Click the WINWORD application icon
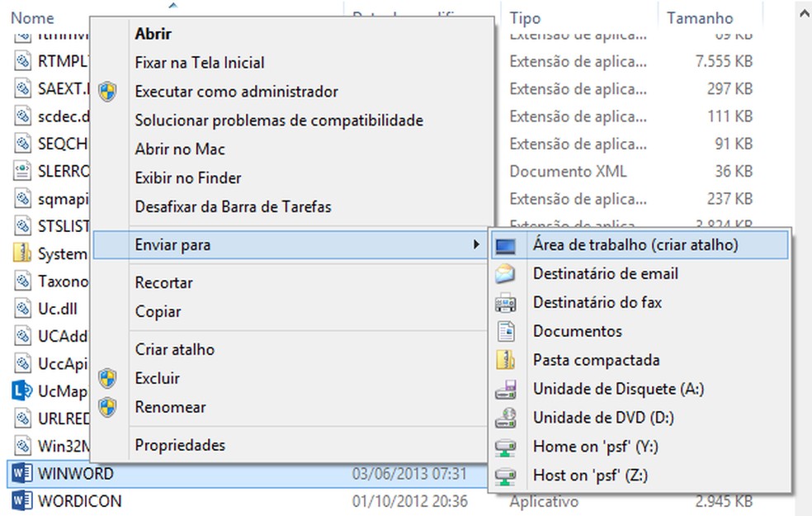Image resolution: width=812 pixels, height=516 pixels. (21, 474)
